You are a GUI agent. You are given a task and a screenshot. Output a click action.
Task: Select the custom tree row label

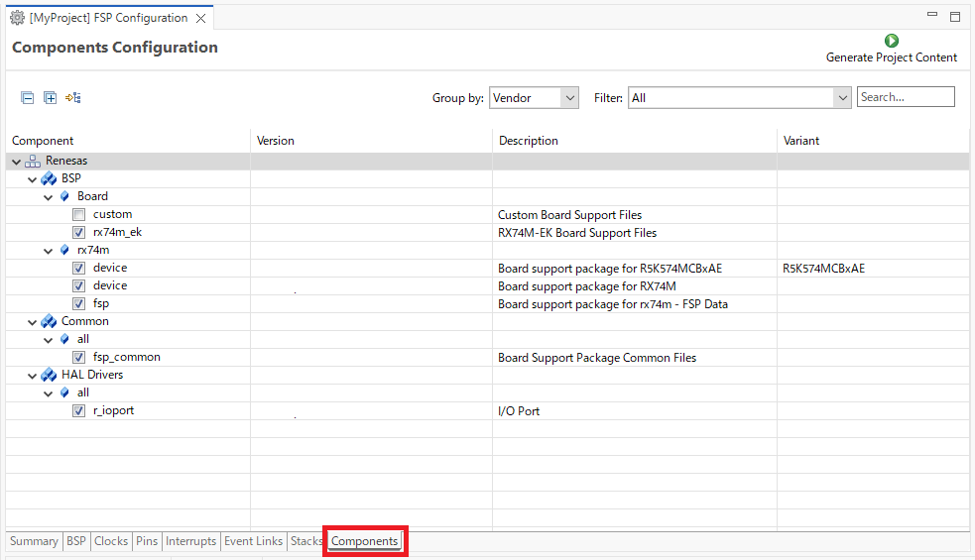click(x=112, y=214)
